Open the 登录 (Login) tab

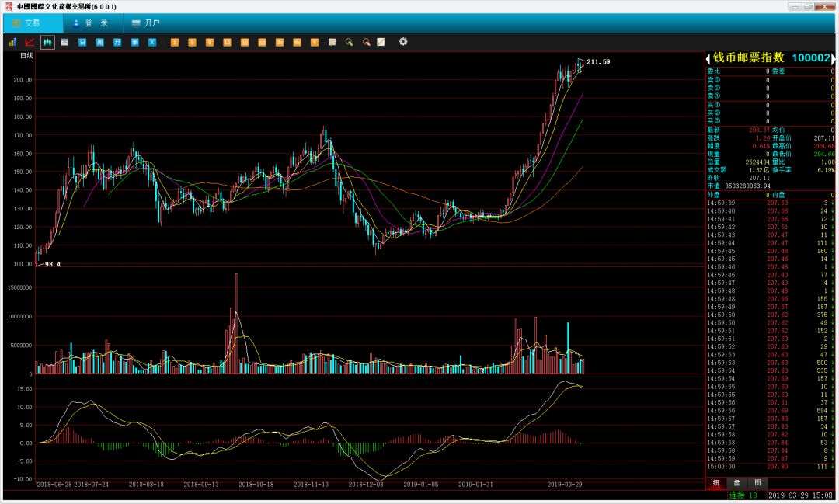93,23
